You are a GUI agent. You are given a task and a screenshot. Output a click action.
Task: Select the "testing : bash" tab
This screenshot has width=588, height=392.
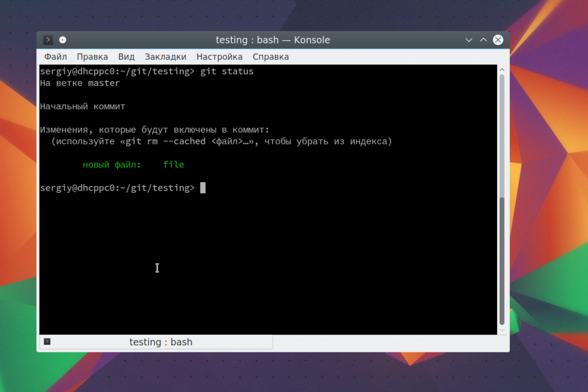pos(160,342)
